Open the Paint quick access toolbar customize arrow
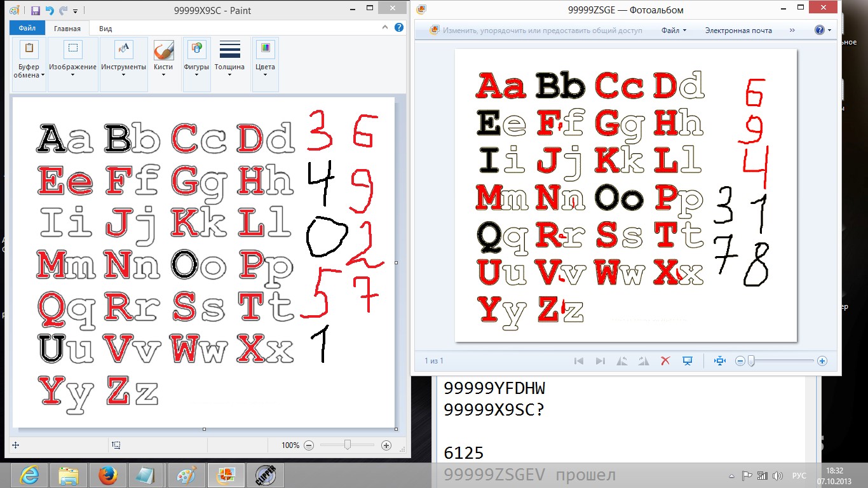The width and height of the screenshot is (868, 488). point(76,11)
